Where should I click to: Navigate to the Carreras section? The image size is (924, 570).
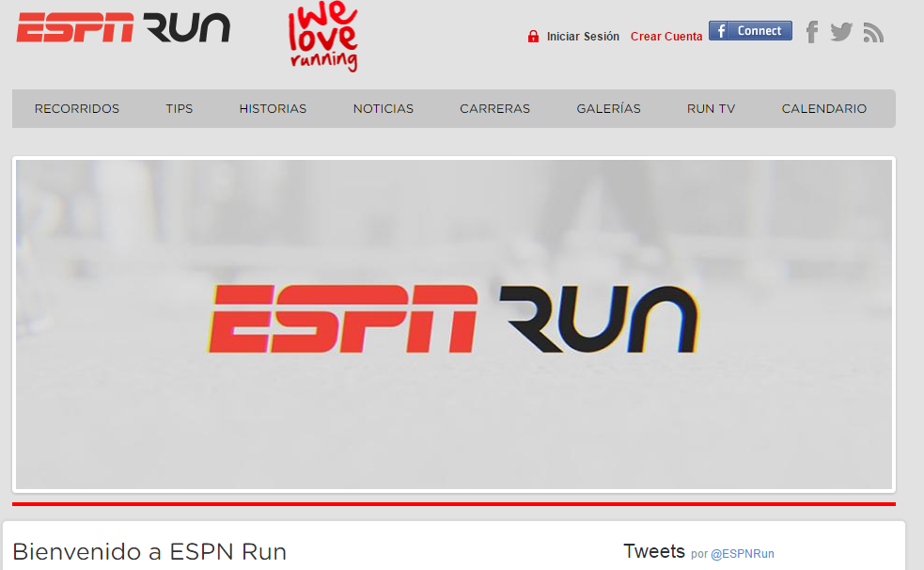(x=494, y=109)
